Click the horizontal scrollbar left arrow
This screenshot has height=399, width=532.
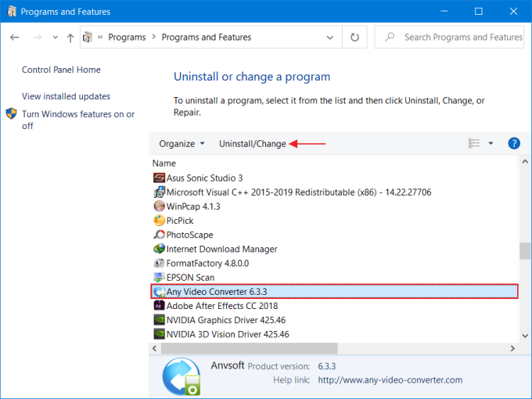pyautogui.click(x=155, y=348)
